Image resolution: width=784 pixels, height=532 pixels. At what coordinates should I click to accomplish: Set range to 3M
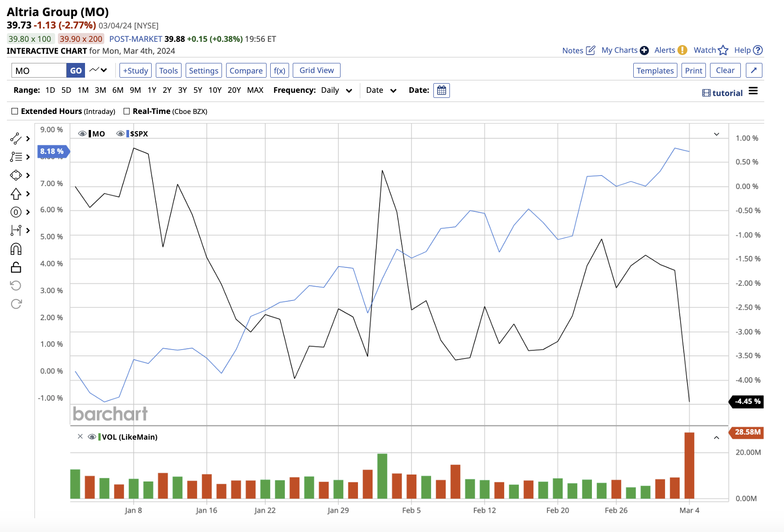coord(100,90)
